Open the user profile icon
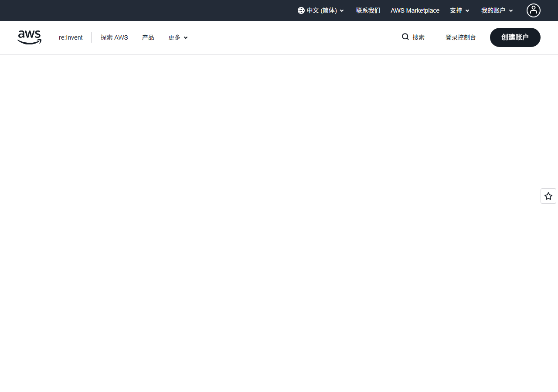Viewport: 558px width, 392px height. click(533, 10)
